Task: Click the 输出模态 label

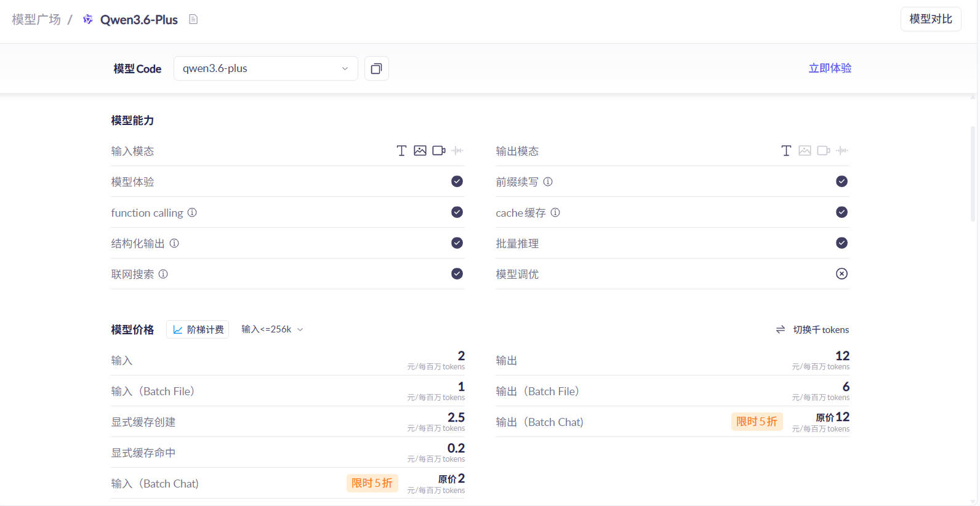Action: [517, 151]
